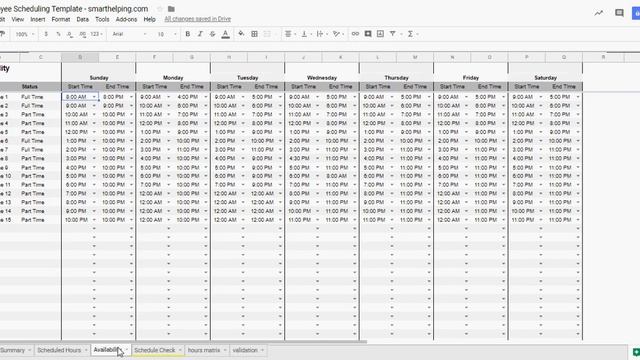Open Sunday start time dropdown for employee 1
Image resolution: width=640 pixels, height=360 pixels.
(94, 97)
